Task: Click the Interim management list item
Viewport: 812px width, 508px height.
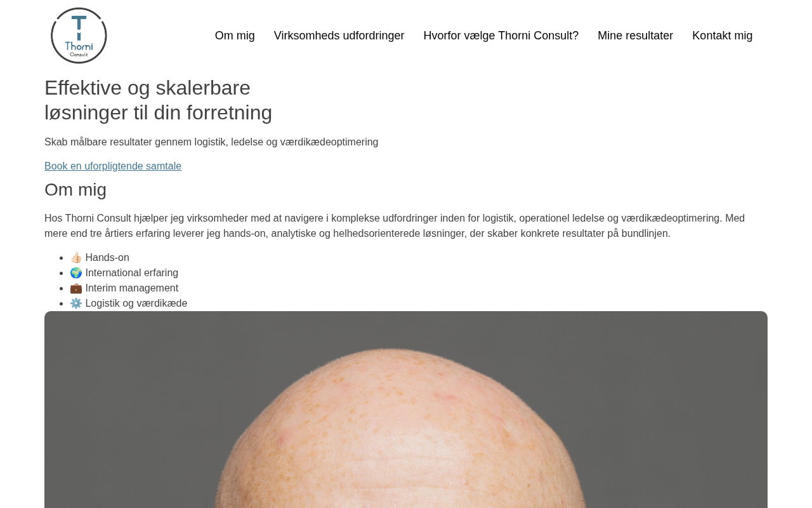Action: coord(124,288)
